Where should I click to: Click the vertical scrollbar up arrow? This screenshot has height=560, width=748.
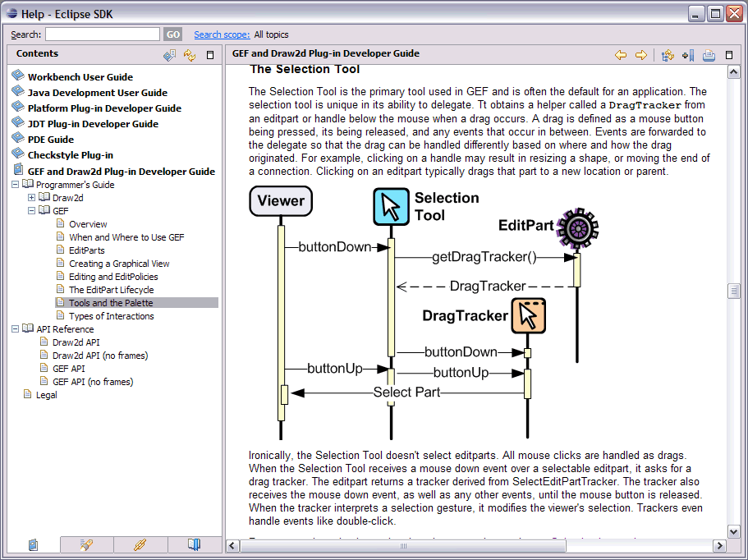[x=734, y=72]
